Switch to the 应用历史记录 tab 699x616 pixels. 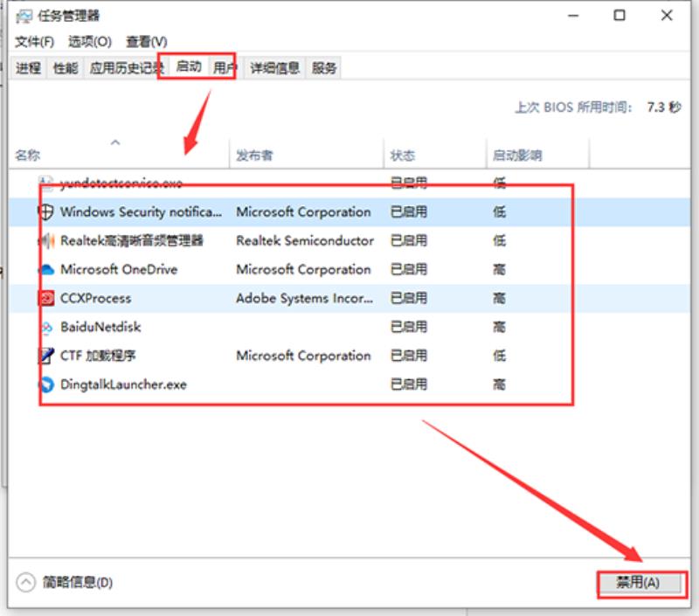(x=126, y=68)
